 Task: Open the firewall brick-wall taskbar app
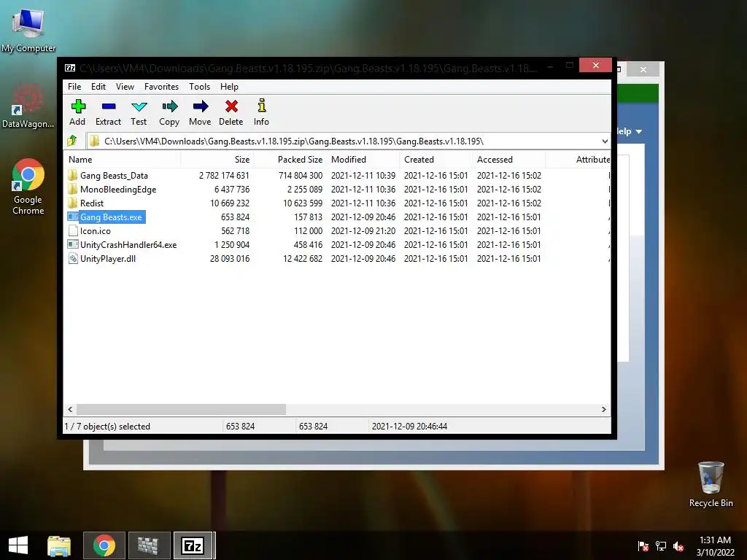click(148, 545)
